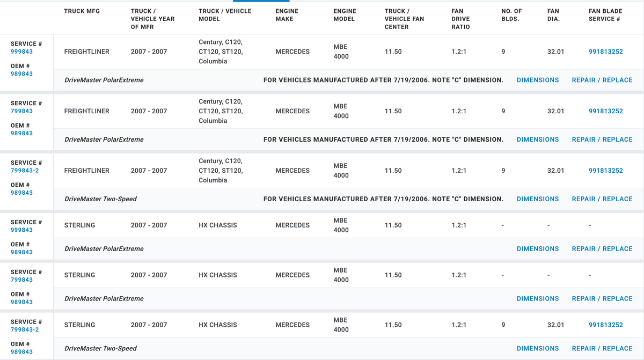View DIMENSIONS for second Freightliner PolarExtreme row

tap(538, 139)
